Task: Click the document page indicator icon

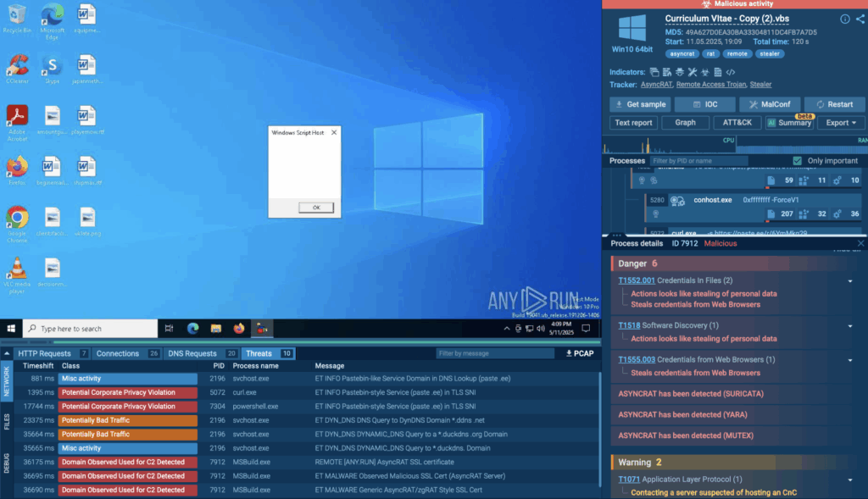Action: pos(718,72)
